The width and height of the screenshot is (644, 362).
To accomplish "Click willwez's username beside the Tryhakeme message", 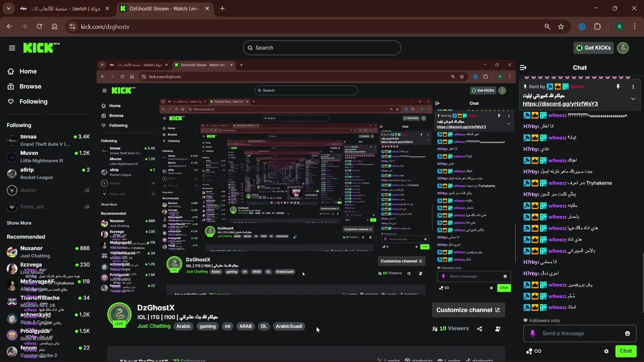I will click(x=557, y=183).
